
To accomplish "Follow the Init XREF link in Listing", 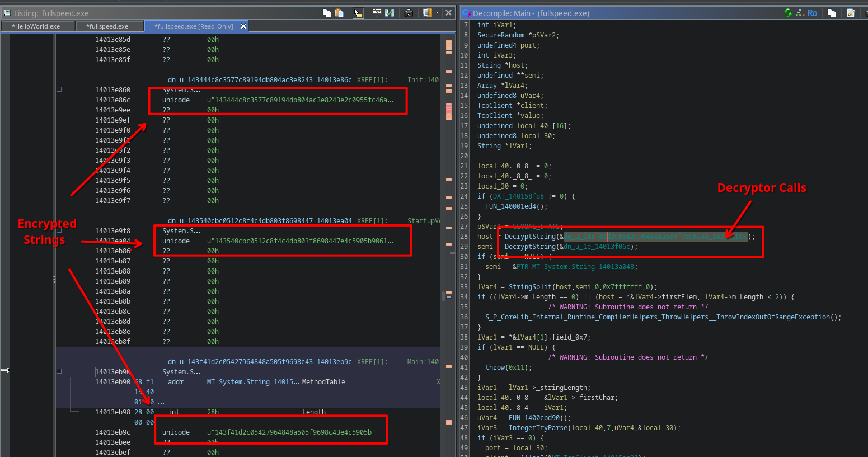I will pos(424,80).
